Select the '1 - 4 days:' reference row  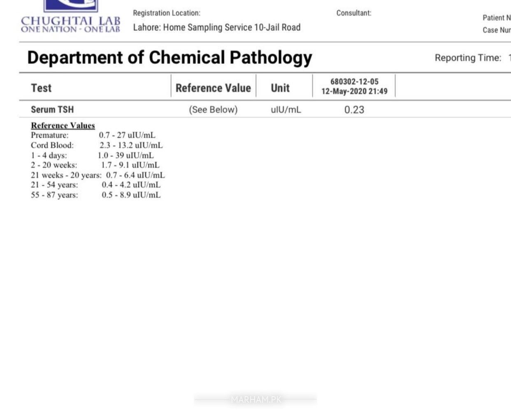(92, 155)
